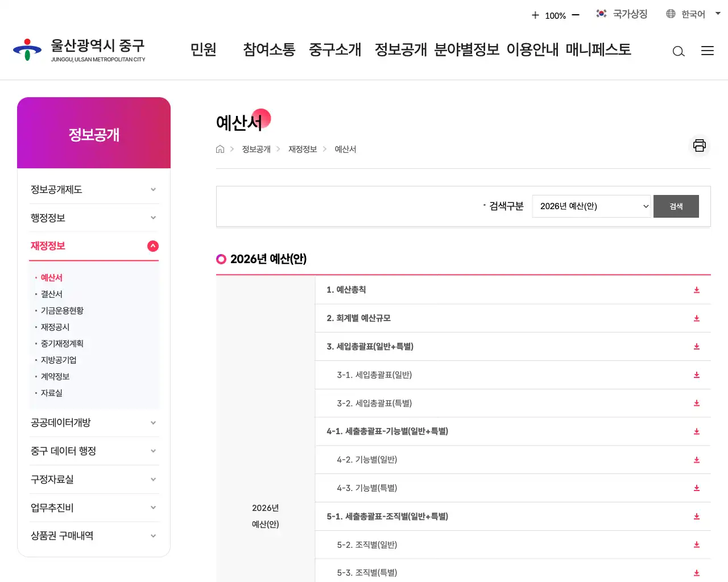Open the 2026년 예산(안) selection dropdown
The height and width of the screenshot is (582, 728).
pyautogui.click(x=591, y=206)
